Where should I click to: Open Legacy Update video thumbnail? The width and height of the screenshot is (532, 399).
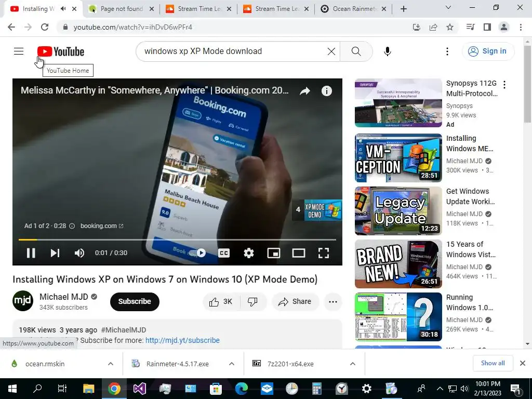[x=398, y=211]
